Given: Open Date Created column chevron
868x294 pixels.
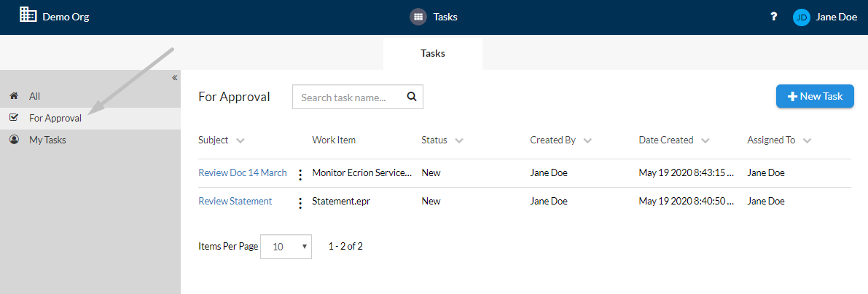Looking at the screenshot, I should coord(705,141).
